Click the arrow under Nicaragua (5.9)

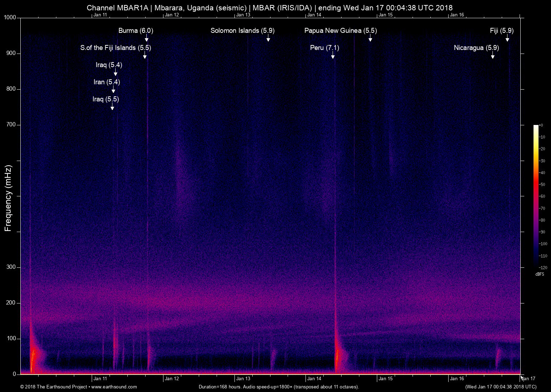[x=492, y=56]
